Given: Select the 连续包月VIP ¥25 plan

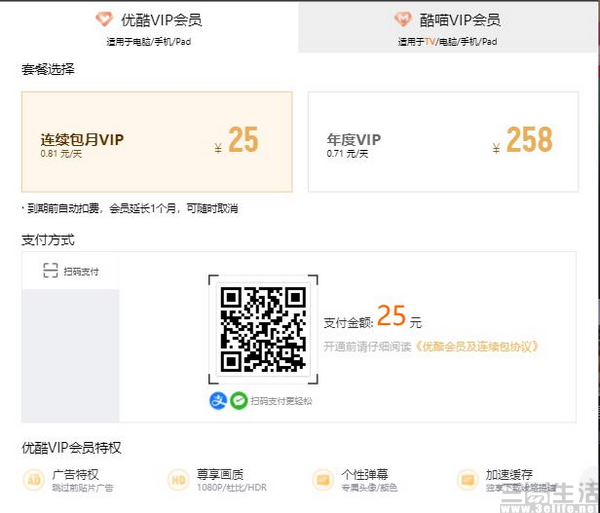Looking at the screenshot, I should 157,142.
